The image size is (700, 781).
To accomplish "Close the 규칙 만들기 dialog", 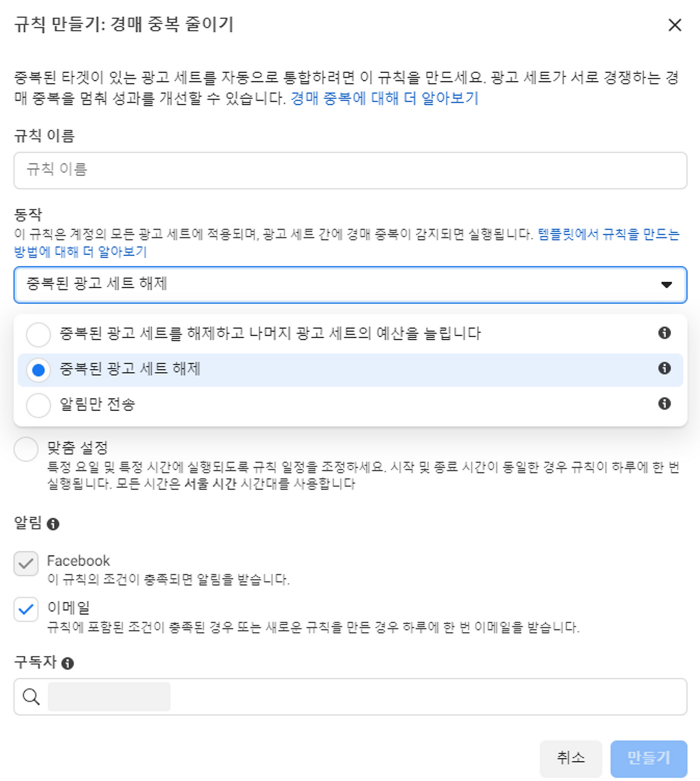I will click(x=675, y=25).
